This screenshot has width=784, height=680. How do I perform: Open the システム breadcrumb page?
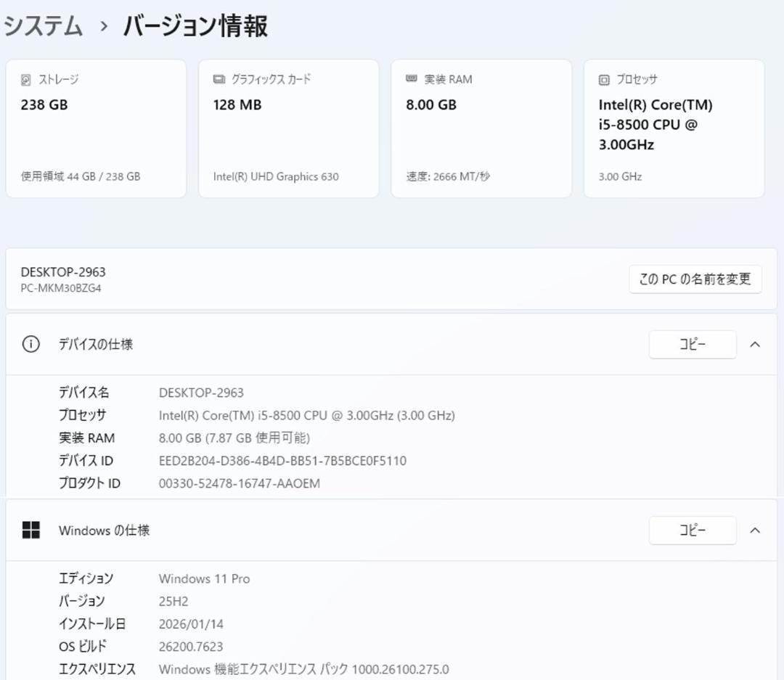point(40,25)
